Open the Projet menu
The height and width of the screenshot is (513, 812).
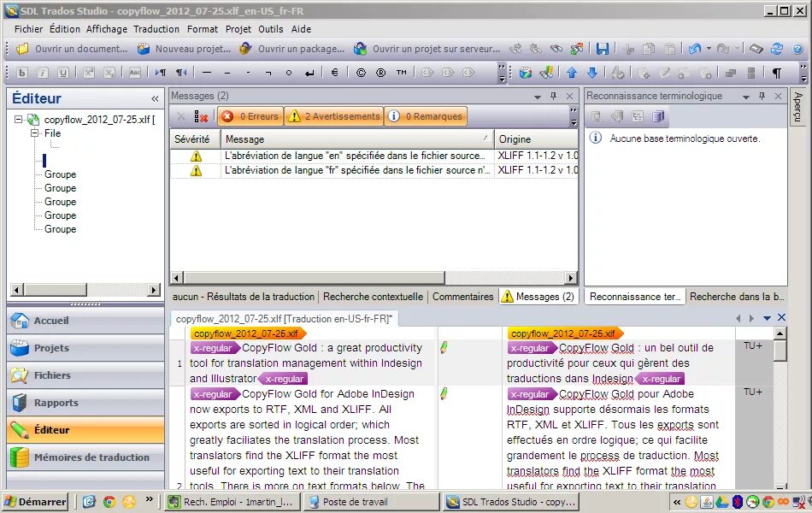(238, 29)
